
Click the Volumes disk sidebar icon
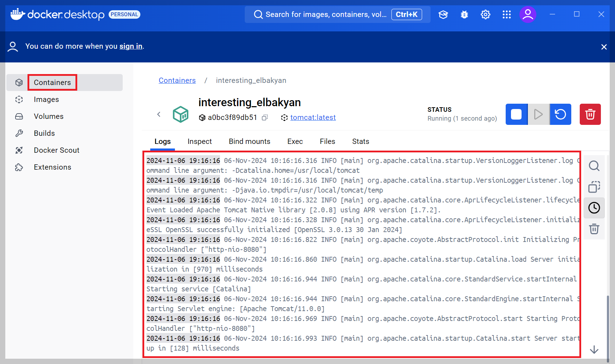pyautogui.click(x=19, y=116)
